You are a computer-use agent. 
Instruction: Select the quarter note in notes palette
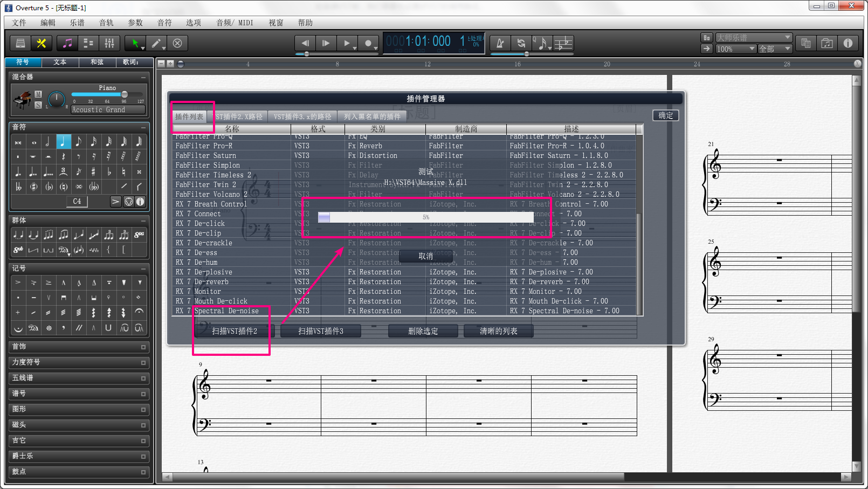point(63,142)
